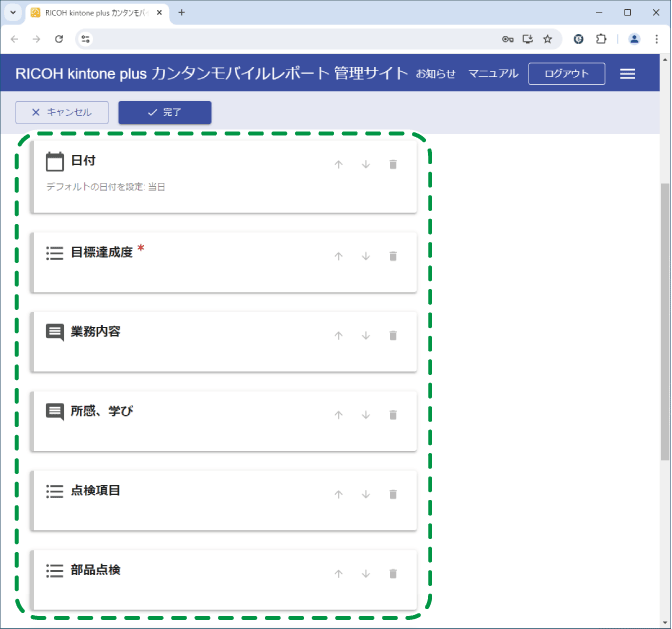Click the install app icon in address bar
The image size is (672, 629).
(528, 39)
